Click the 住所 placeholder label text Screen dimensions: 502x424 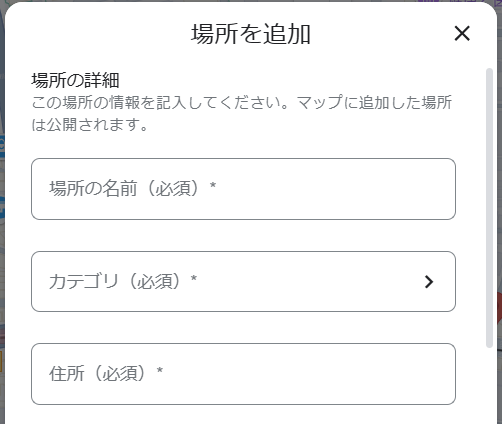tap(106, 373)
